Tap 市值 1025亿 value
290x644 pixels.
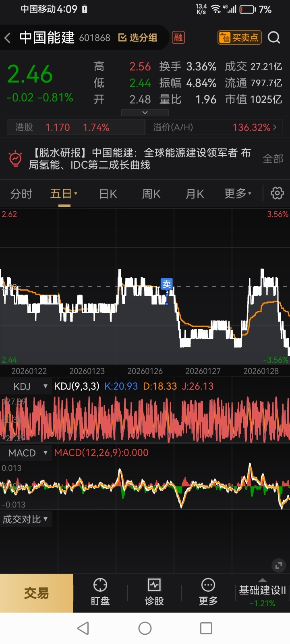click(x=266, y=99)
